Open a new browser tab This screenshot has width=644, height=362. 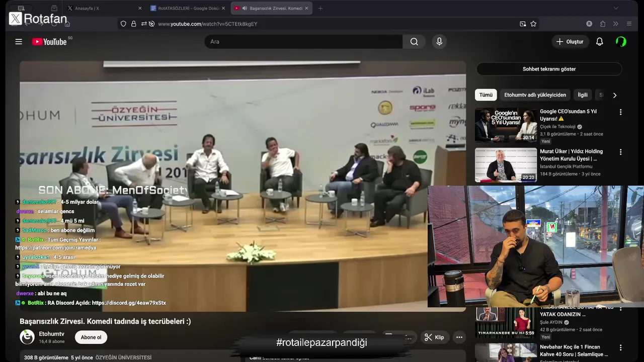coord(320,8)
